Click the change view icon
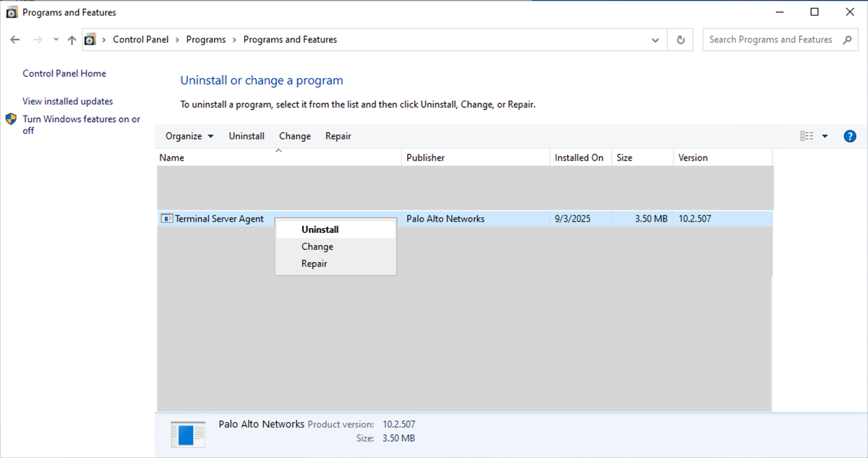Screen dimensions: 868x458 click(807, 136)
